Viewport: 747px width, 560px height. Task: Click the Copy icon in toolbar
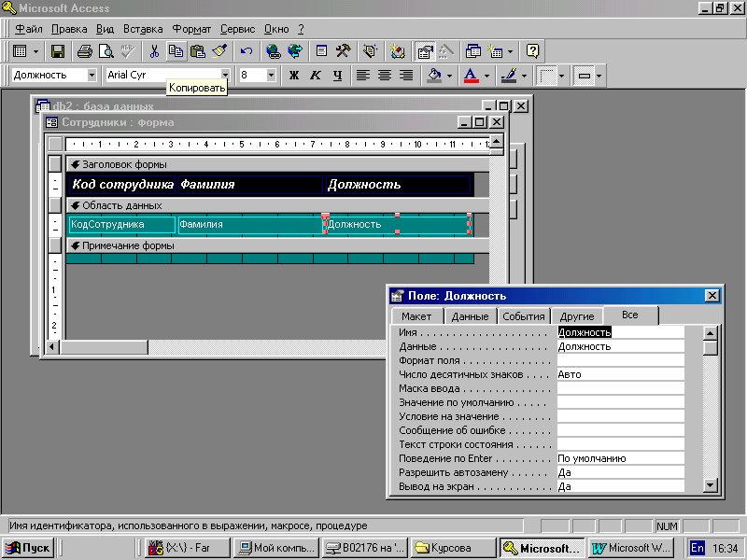tap(176, 51)
